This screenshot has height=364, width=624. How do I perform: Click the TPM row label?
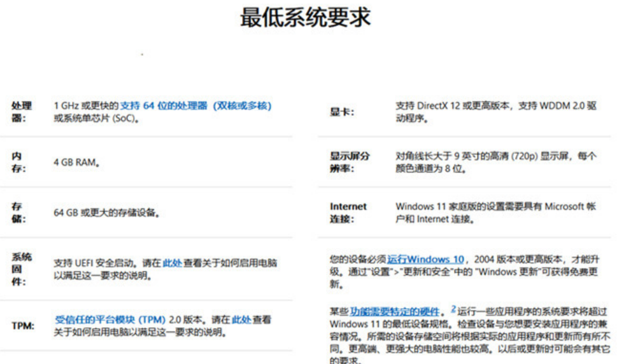click(x=23, y=326)
